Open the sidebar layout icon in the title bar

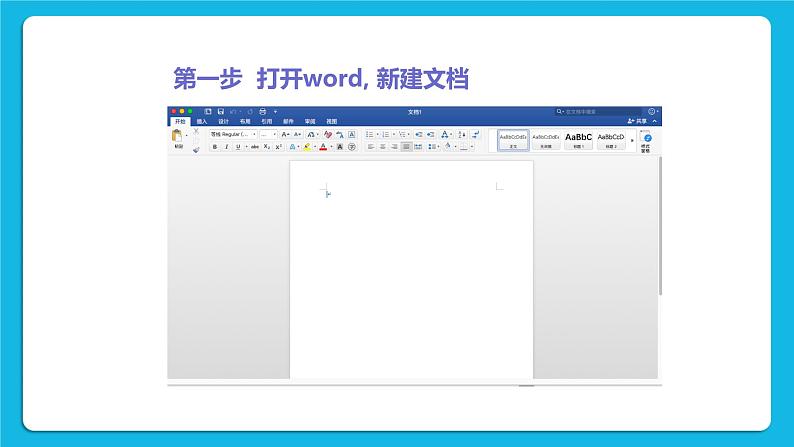[x=208, y=111]
